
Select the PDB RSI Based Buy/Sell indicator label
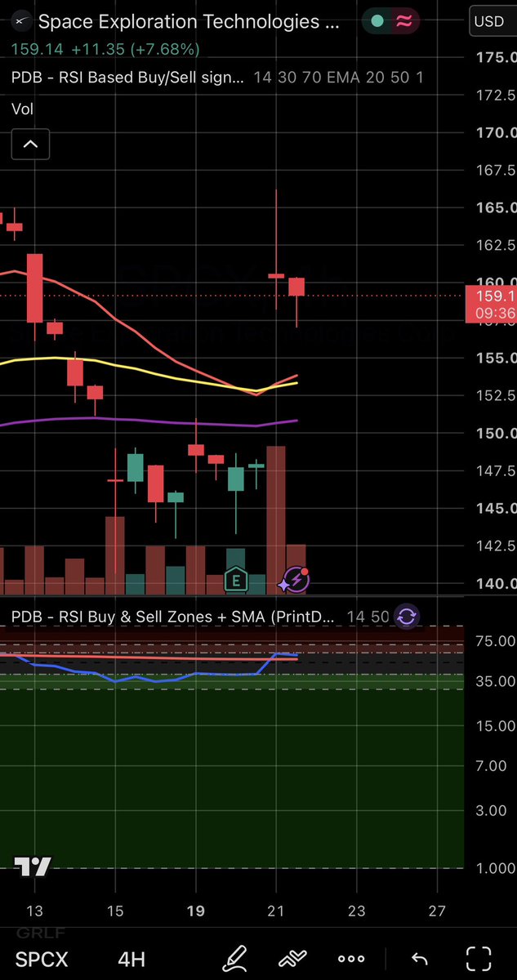pos(127,78)
